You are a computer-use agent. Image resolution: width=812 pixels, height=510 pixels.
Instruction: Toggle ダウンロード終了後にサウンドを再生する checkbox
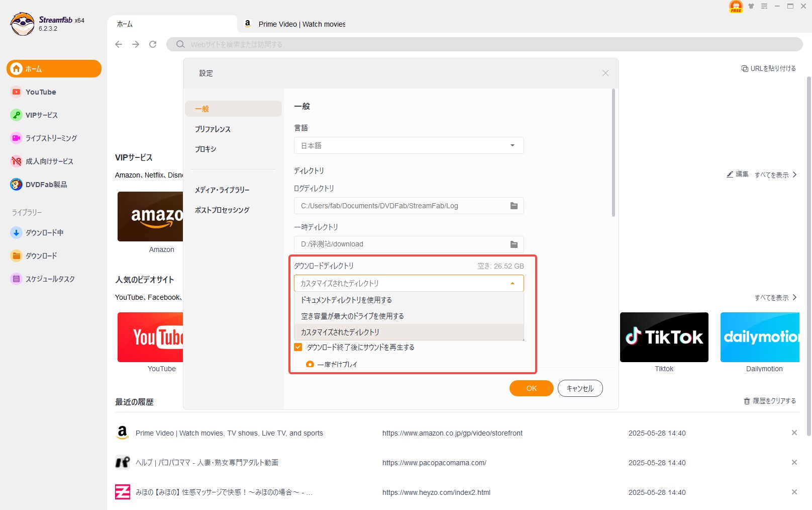(298, 347)
